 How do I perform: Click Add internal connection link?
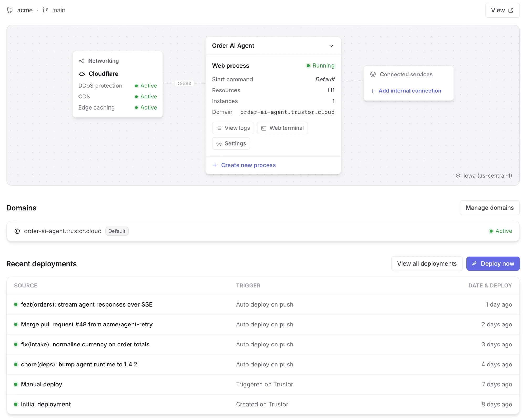tap(409, 91)
